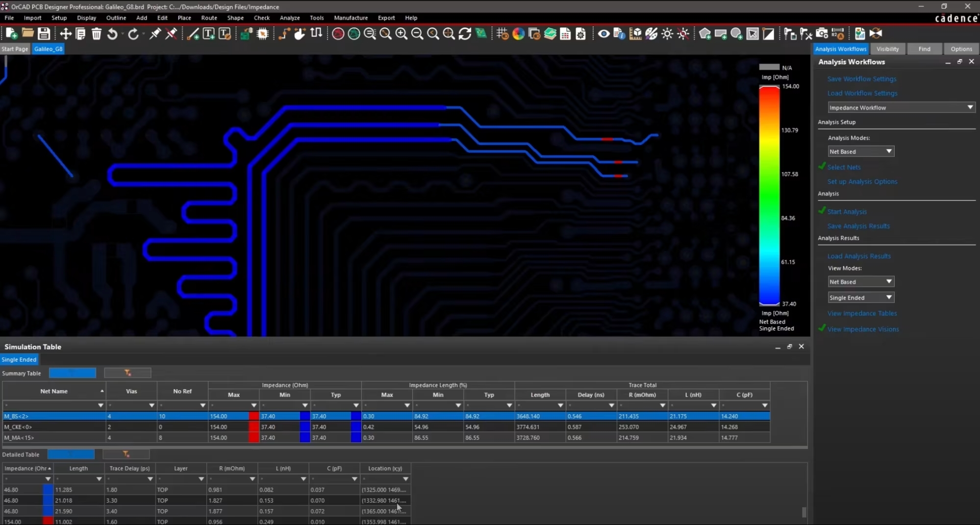Click the Start Analysis link
The width and height of the screenshot is (980, 525).
coord(847,212)
